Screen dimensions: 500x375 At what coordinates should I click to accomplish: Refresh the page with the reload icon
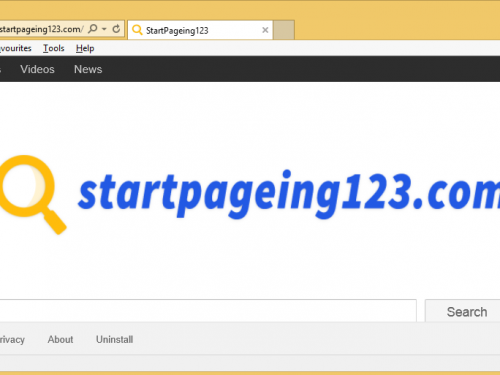pos(116,29)
